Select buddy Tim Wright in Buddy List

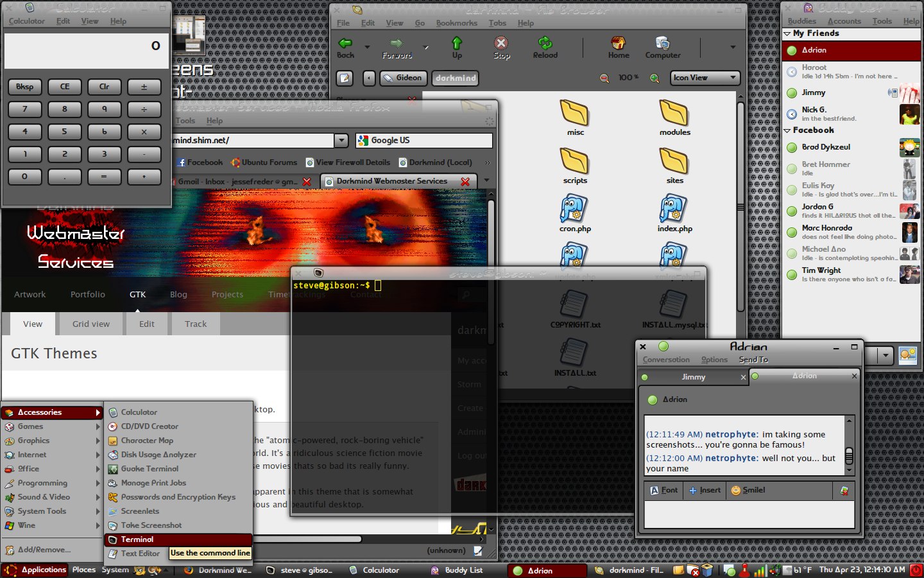pyautogui.click(x=851, y=274)
